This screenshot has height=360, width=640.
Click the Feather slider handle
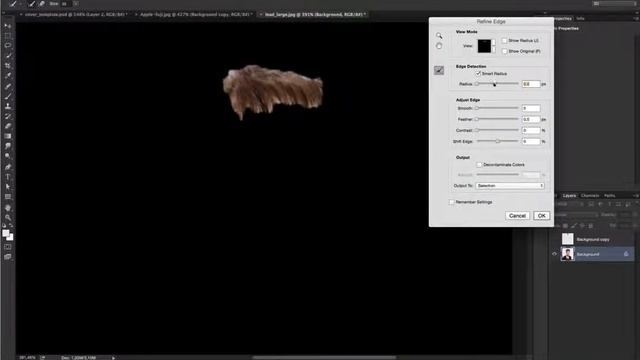click(476, 119)
